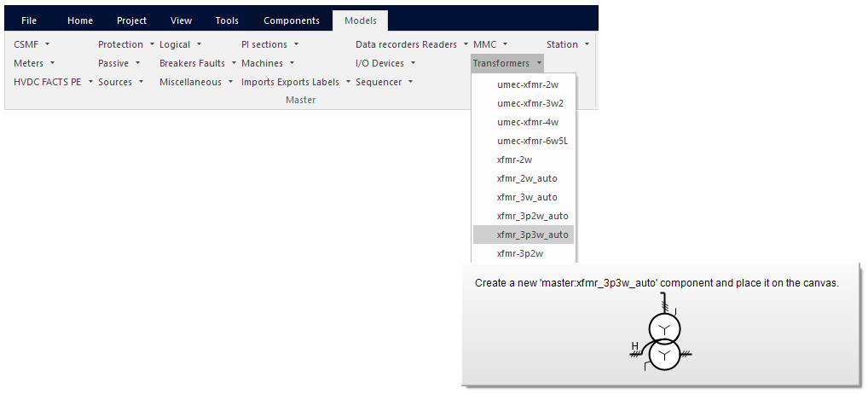
Task: Open the Station dropdown
Action: [568, 44]
